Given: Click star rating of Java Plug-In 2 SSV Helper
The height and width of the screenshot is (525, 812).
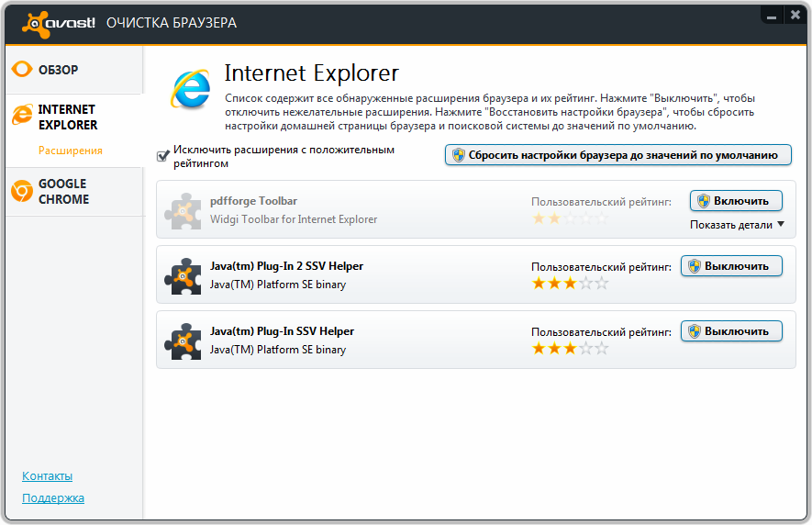Looking at the screenshot, I should [x=570, y=284].
